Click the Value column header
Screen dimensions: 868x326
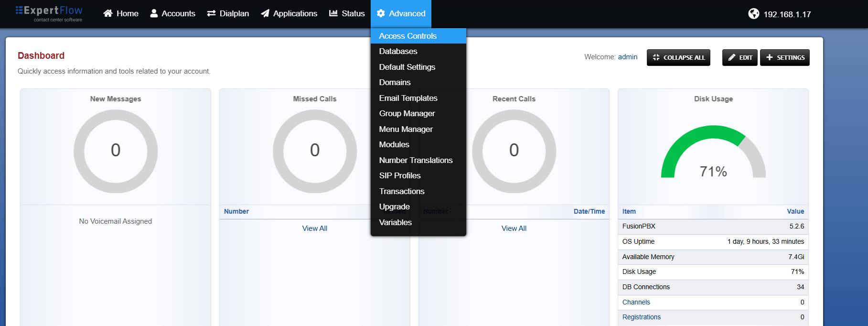795,211
